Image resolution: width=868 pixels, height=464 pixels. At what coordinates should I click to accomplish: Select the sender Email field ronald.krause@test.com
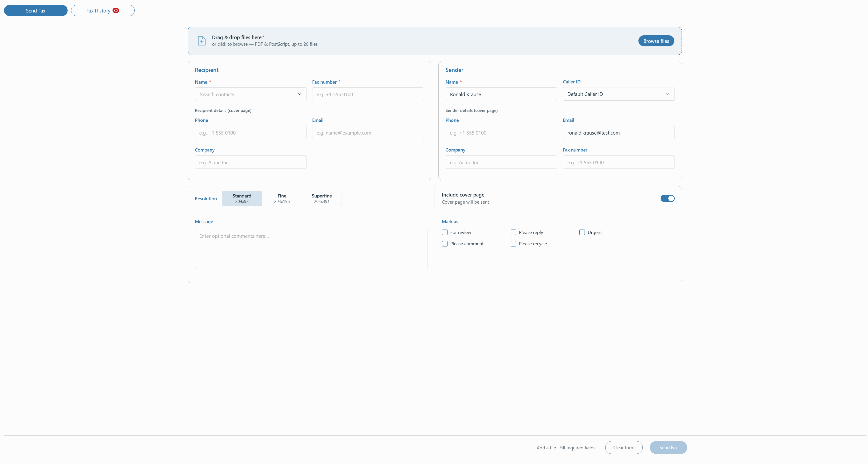[x=618, y=132]
